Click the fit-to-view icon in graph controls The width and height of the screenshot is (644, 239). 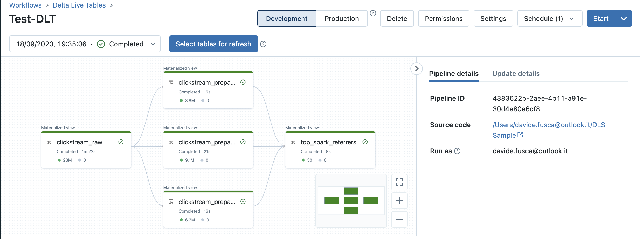tap(399, 182)
